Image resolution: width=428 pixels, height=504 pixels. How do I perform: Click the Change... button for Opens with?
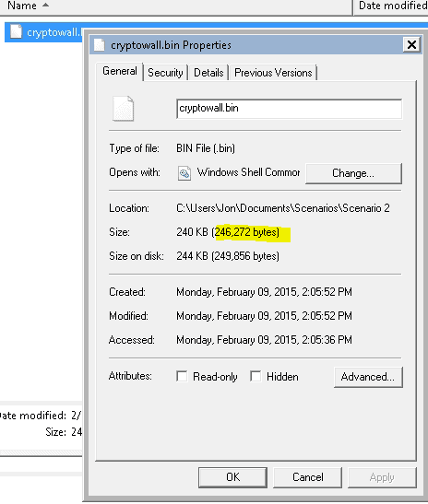pyautogui.click(x=353, y=173)
